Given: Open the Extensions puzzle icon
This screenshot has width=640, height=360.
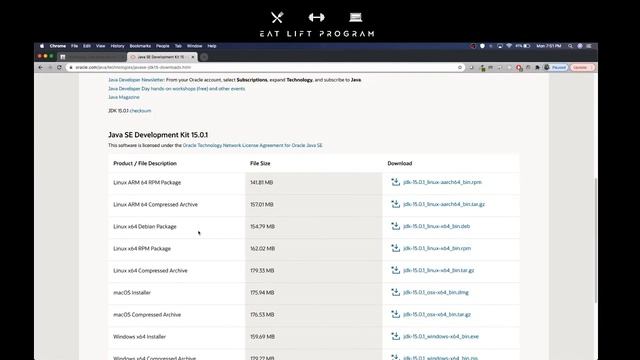Looking at the screenshot, I should tap(537, 67).
